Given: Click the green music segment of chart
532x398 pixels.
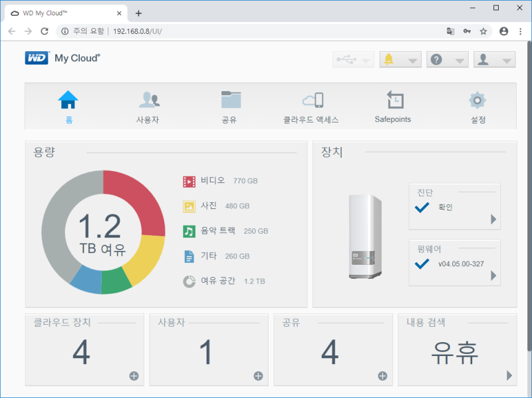Looking at the screenshot, I should (x=115, y=280).
